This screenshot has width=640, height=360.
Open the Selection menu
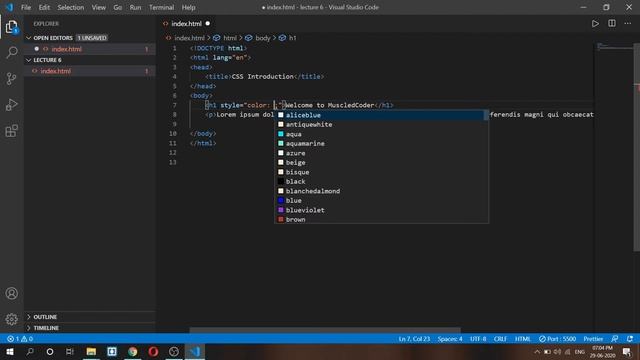click(71, 7)
